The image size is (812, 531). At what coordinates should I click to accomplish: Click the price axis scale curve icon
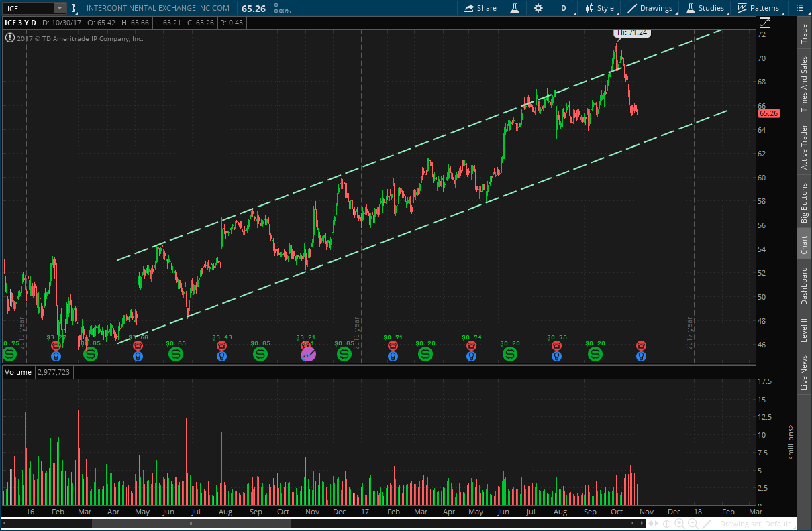pyautogui.click(x=766, y=23)
